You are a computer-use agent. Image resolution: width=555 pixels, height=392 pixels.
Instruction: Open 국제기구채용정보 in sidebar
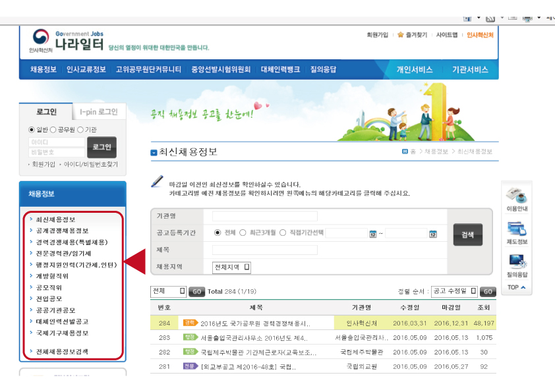62,333
